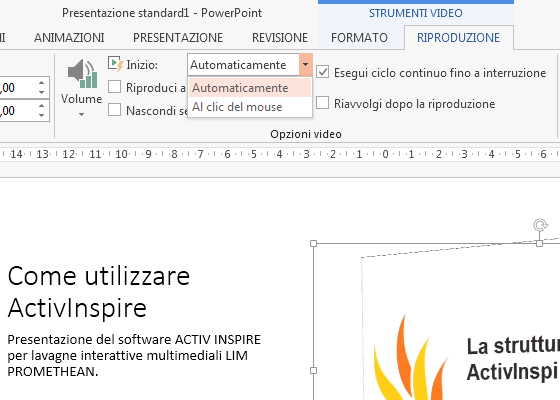This screenshot has width=560, height=400.
Task: Click the Inizio play-lightning icon
Action: (115, 64)
